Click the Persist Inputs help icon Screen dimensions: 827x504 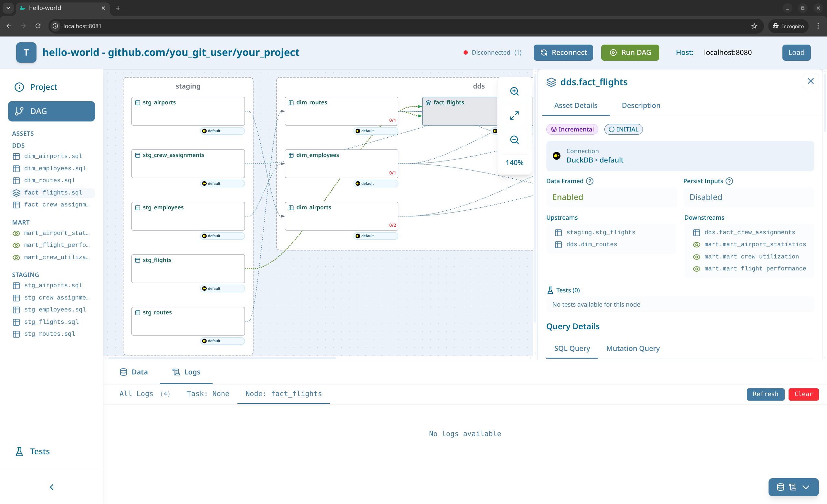729,181
